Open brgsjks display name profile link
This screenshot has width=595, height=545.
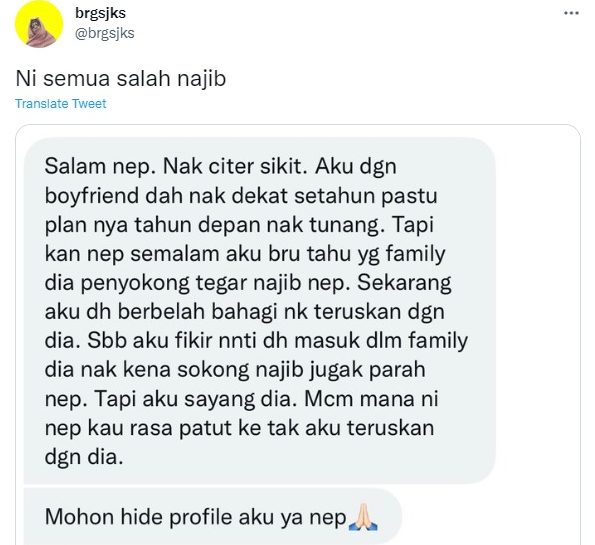100,13
